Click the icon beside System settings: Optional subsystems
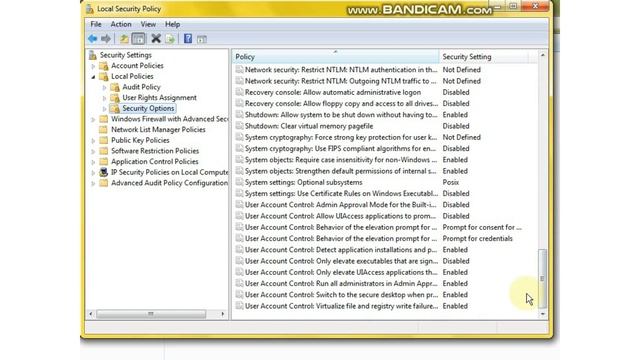The width and height of the screenshot is (640, 360). pos(239,182)
